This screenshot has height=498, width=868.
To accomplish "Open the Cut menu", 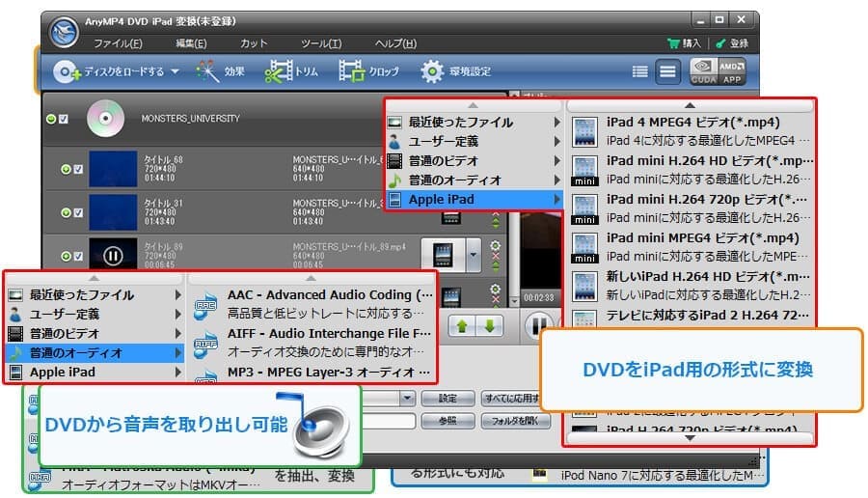I will coord(254,43).
